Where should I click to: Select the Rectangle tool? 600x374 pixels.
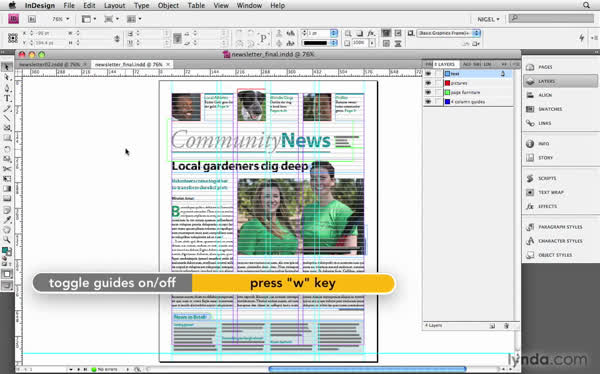(x=7, y=138)
